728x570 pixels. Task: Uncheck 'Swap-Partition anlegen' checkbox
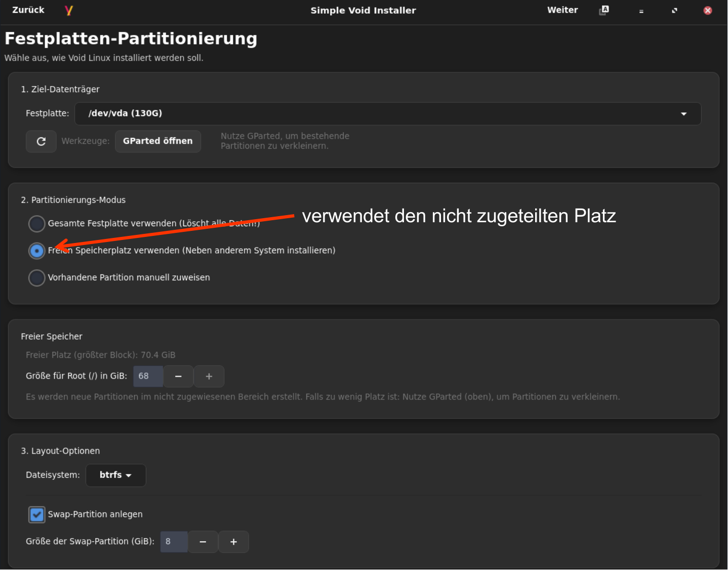point(37,514)
